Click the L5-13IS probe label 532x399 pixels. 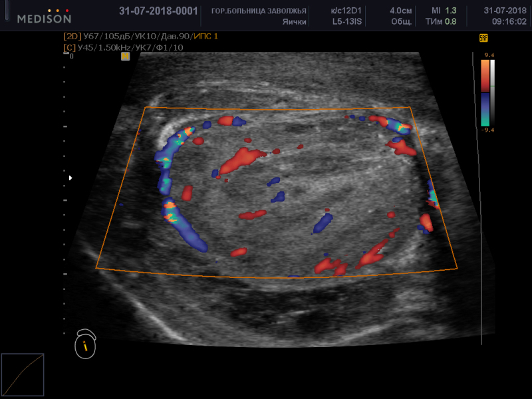pos(347,22)
